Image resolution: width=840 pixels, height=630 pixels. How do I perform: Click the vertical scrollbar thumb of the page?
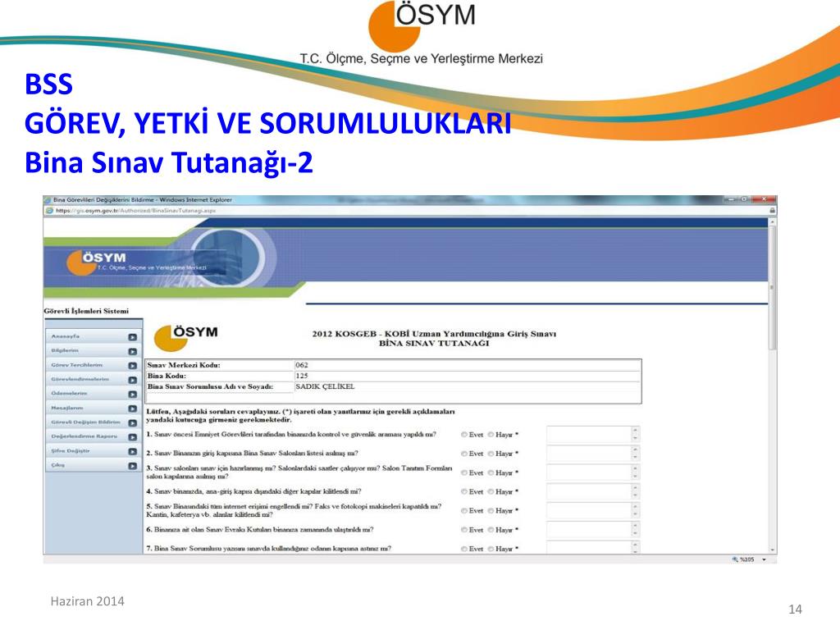tap(772, 288)
